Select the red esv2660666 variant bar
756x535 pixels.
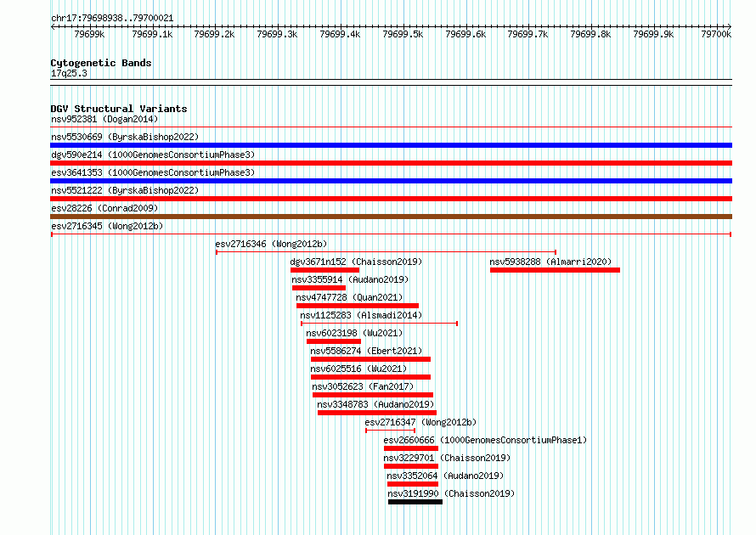pos(411,448)
